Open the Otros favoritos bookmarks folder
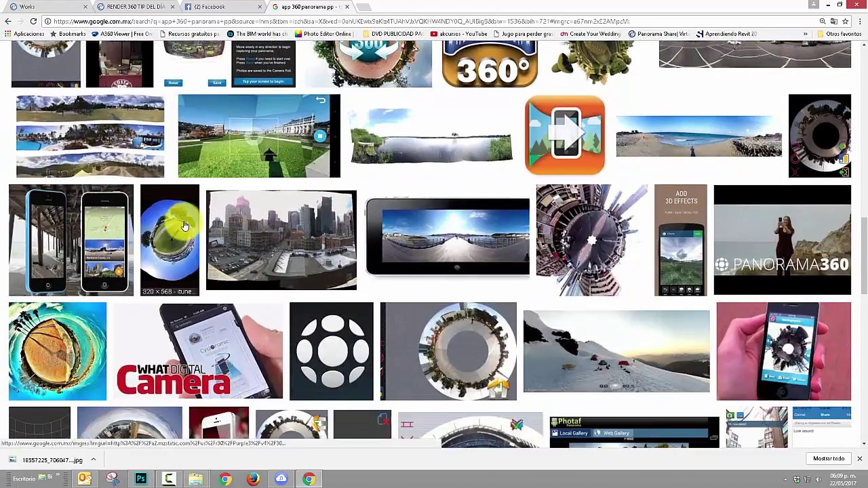Viewport: 868px width, 488px height. pyautogui.click(x=840, y=34)
